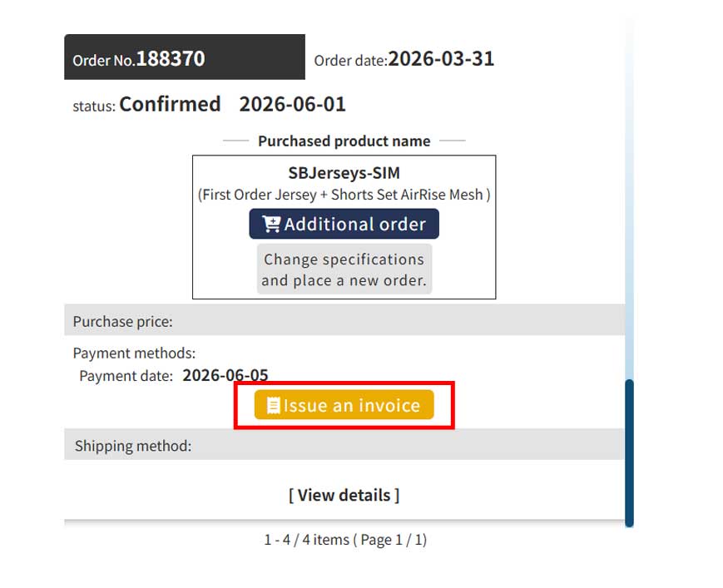The width and height of the screenshot is (723, 588).
Task: Click the shopping cart icon on Additional order
Action: click(271, 224)
